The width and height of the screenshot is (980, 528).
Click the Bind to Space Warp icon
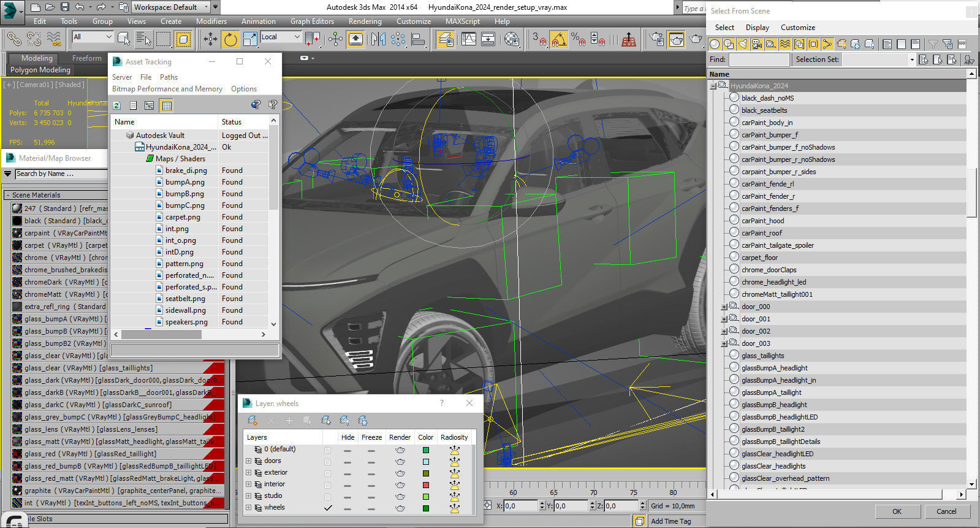(x=54, y=39)
